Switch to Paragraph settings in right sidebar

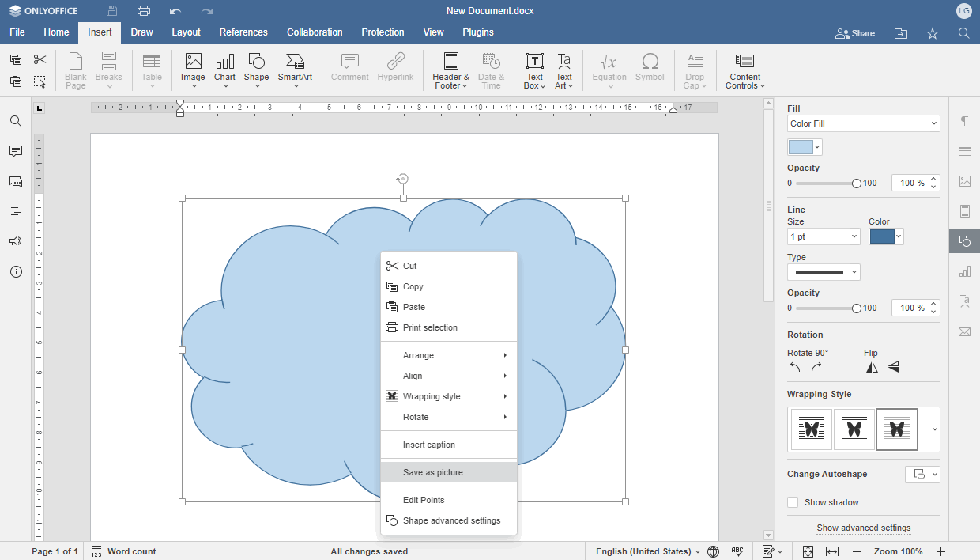(964, 120)
